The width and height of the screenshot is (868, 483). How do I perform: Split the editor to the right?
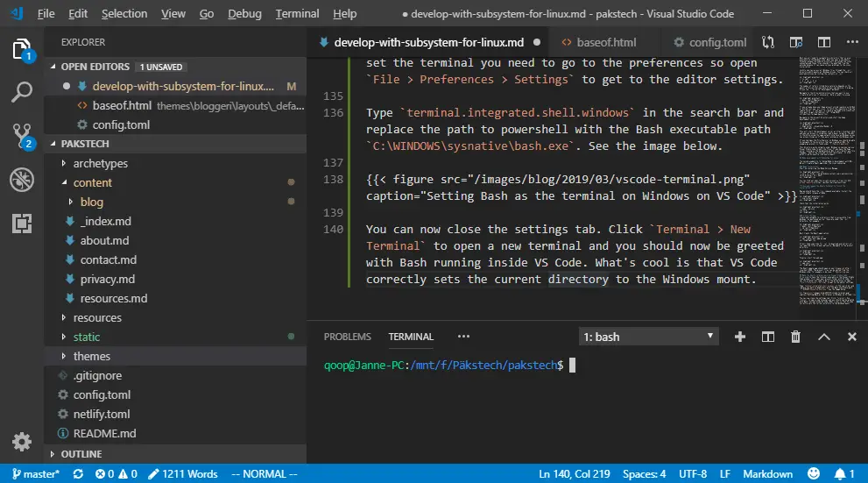pos(823,42)
